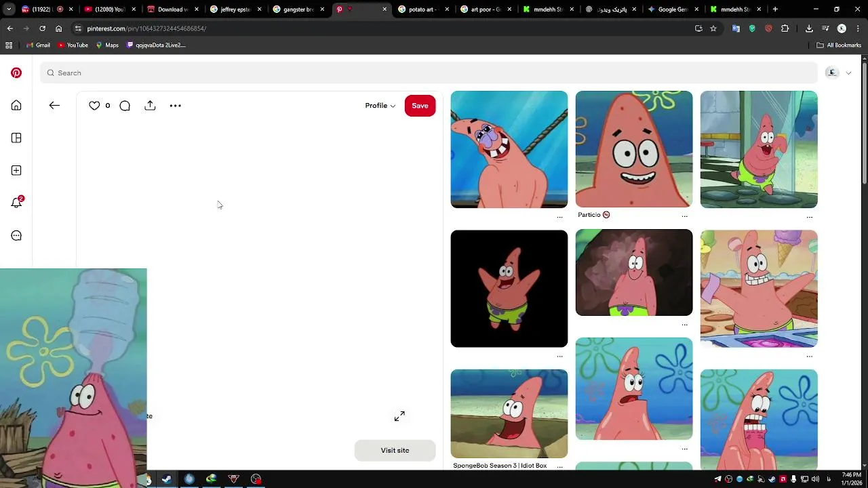Open the Maps bookmark
This screenshot has width=868, height=488.
coord(107,45)
